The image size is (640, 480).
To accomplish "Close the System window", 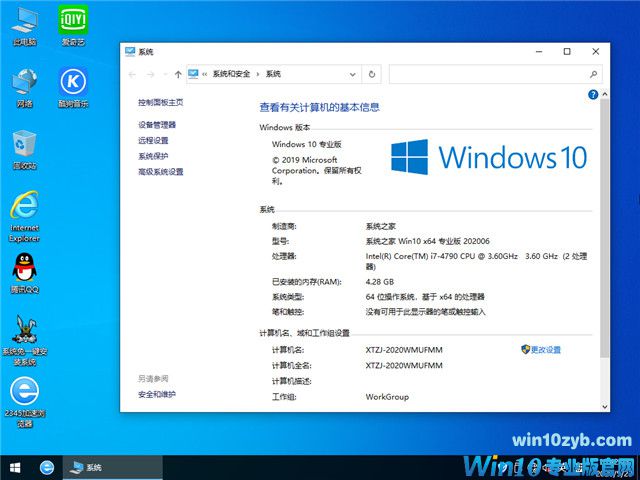I will (596, 52).
